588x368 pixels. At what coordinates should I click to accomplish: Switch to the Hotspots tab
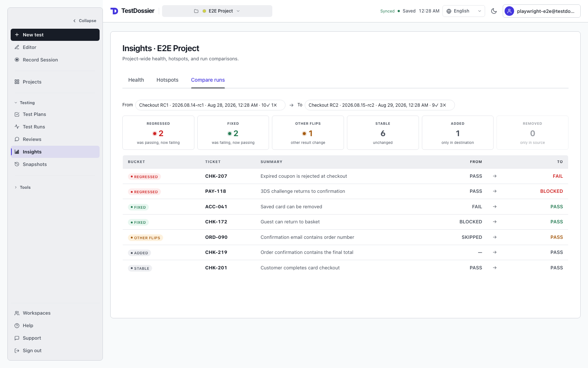[168, 80]
